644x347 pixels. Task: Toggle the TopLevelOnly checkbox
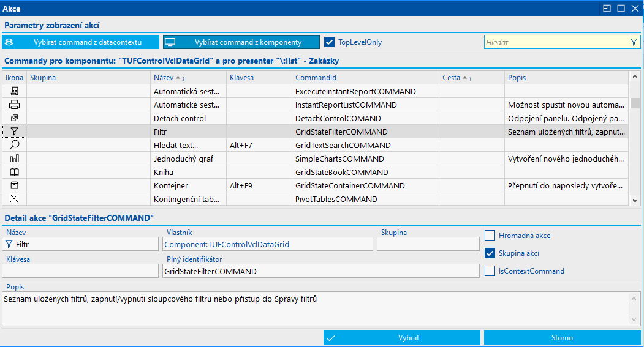(330, 42)
